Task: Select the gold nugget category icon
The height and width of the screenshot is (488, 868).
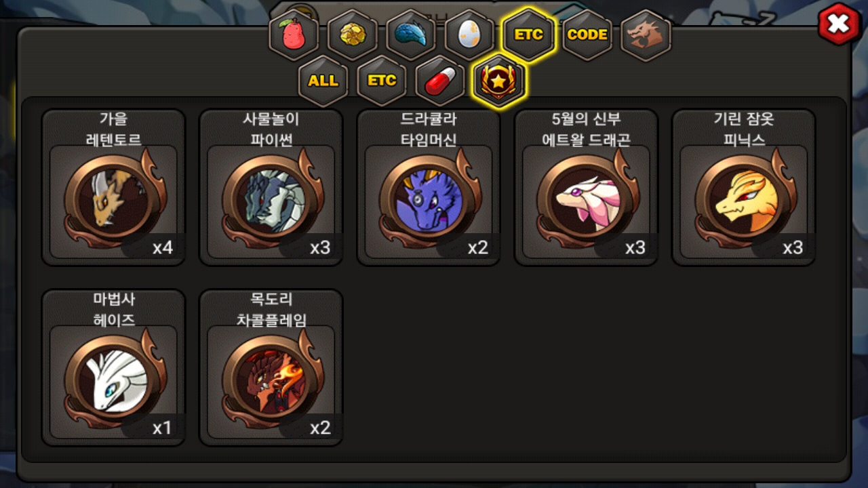Action: 353,35
